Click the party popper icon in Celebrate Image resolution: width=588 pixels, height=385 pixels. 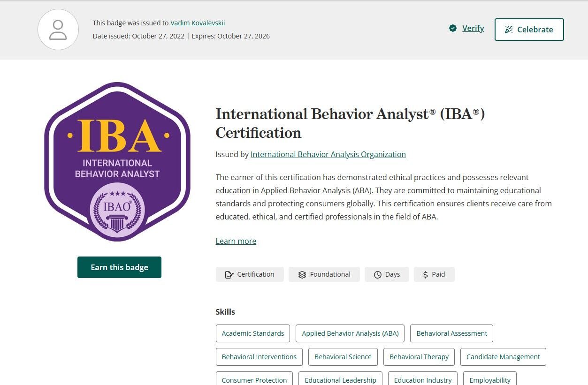tap(509, 30)
